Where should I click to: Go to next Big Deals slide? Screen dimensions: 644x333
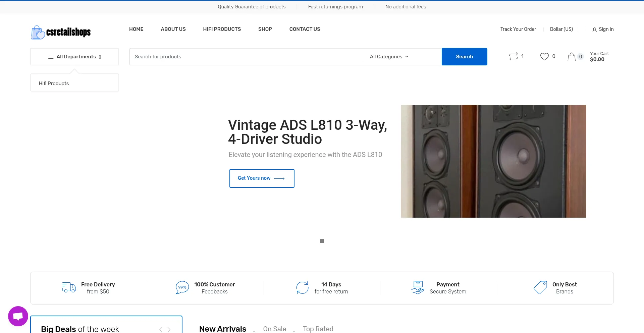pos(169,329)
